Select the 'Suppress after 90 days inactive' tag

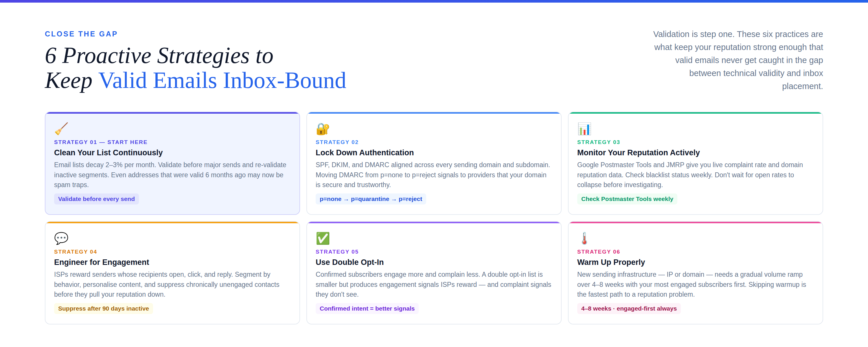pyautogui.click(x=104, y=308)
